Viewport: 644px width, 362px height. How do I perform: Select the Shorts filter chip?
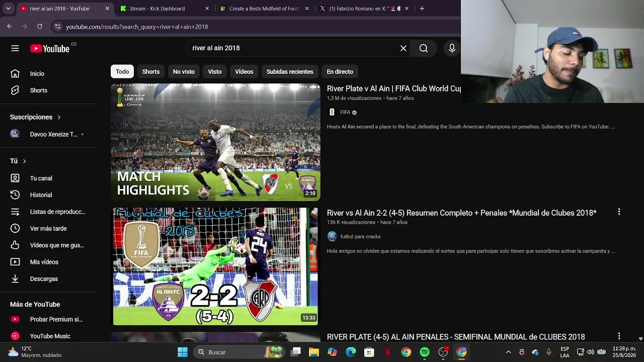pyautogui.click(x=151, y=71)
